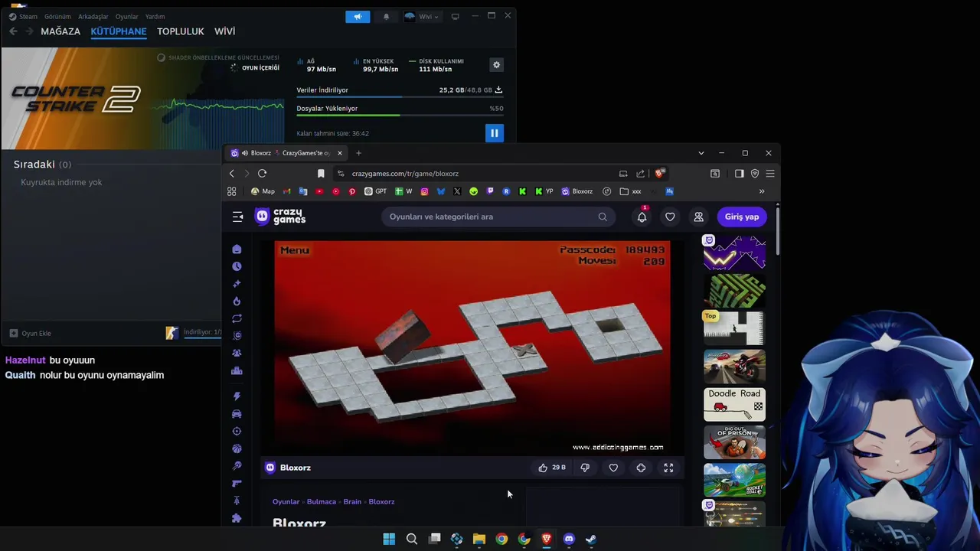The width and height of the screenshot is (980, 551).
Task: Select the KÜTÜPHANE tab in Steam
Action: click(119, 31)
